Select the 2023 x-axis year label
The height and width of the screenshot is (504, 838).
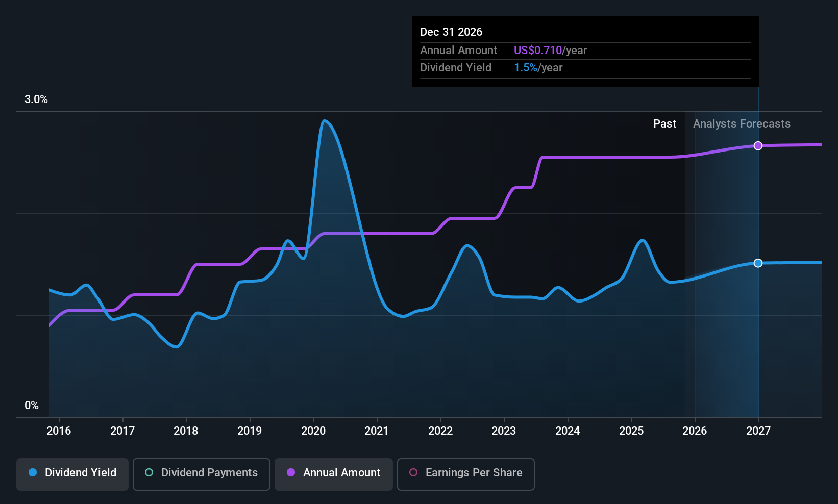(x=504, y=431)
